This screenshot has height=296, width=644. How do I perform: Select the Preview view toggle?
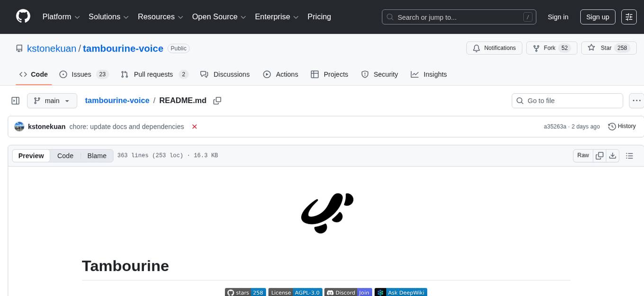(x=31, y=156)
